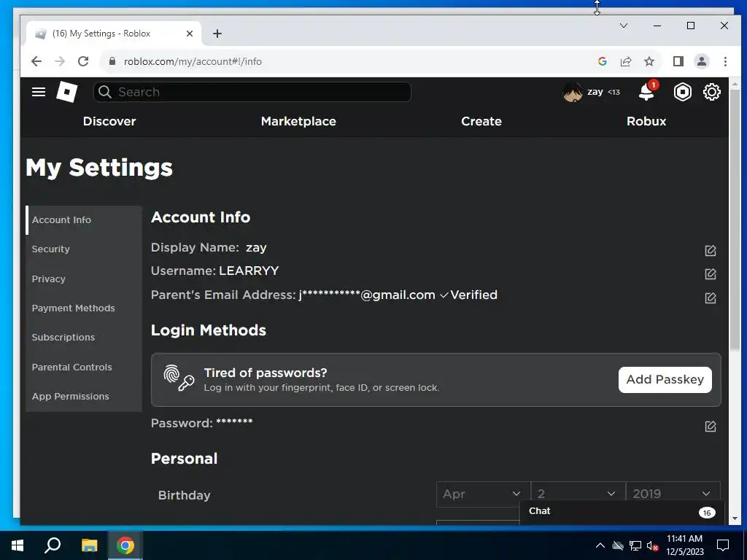Select Privacy settings tab
This screenshot has height=560, width=747.
tap(84, 279)
